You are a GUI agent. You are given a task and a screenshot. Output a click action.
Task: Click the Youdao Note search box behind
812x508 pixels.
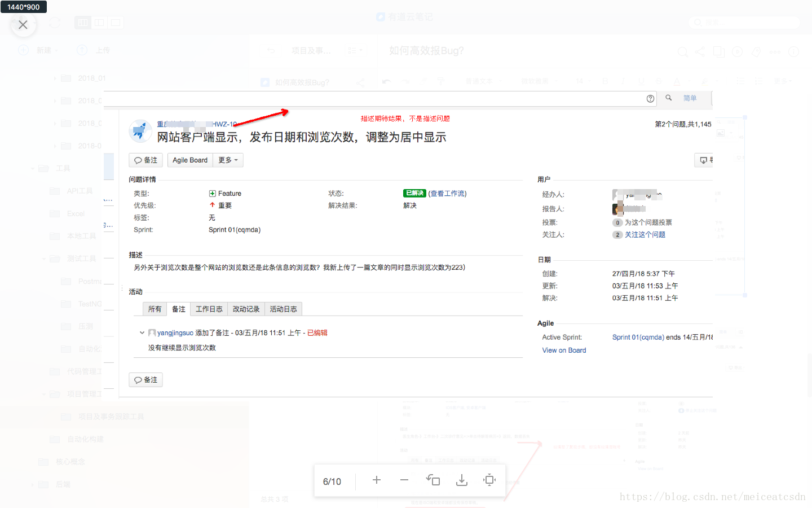(x=744, y=23)
